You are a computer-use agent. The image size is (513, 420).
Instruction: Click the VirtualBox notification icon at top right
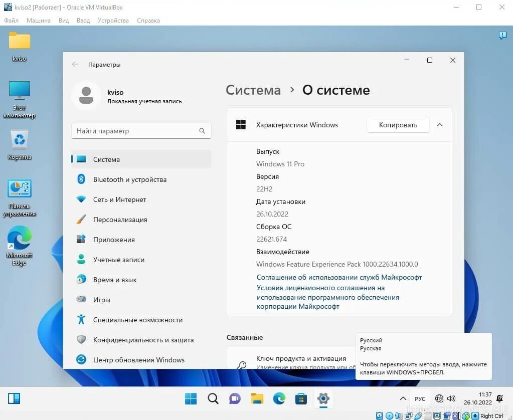coord(502,35)
